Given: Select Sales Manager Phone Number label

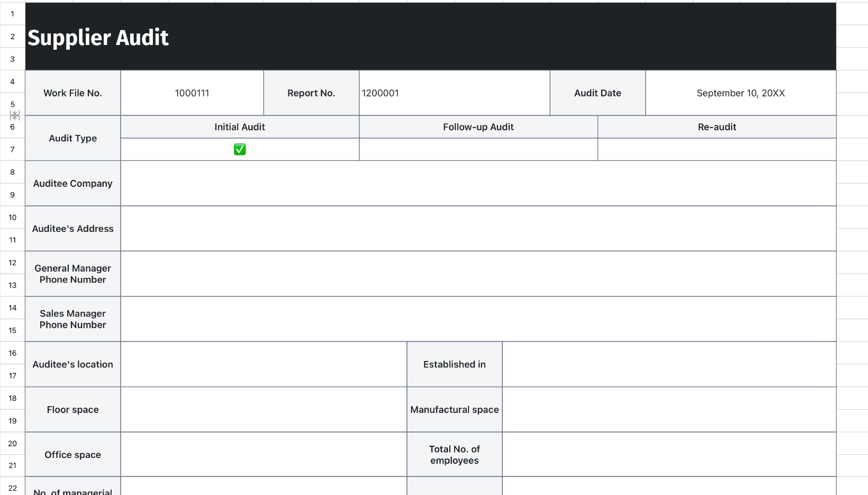Looking at the screenshot, I should tap(73, 319).
